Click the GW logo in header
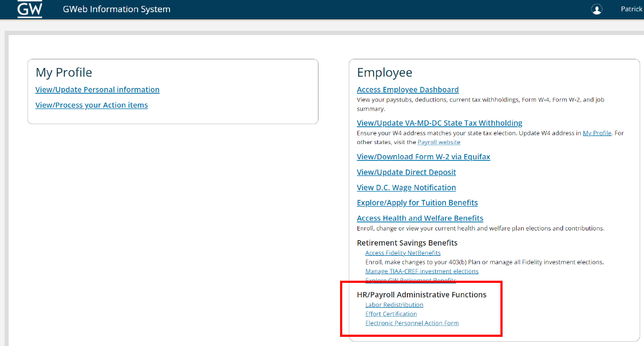 [x=30, y=9]
